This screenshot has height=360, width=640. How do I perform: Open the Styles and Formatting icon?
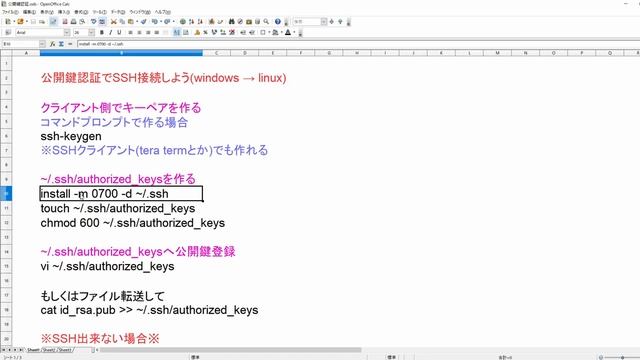coord(8,32)
